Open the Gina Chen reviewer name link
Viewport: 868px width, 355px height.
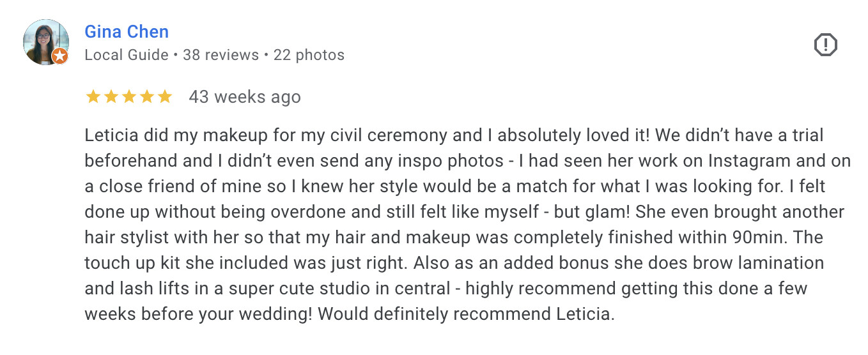(x=127, y=32)
